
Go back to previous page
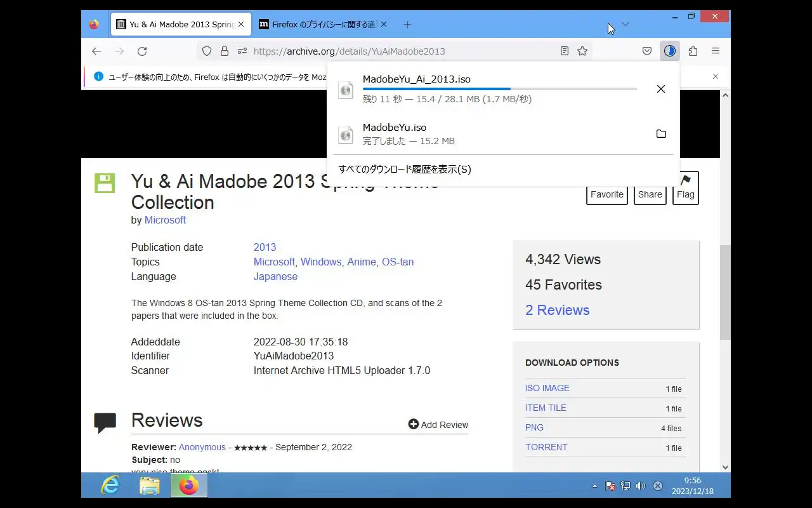[96, 51]
